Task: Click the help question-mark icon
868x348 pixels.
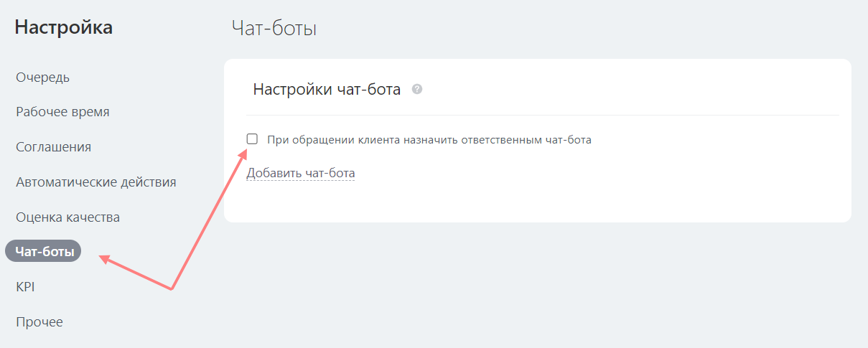Action: pos(416,90)
